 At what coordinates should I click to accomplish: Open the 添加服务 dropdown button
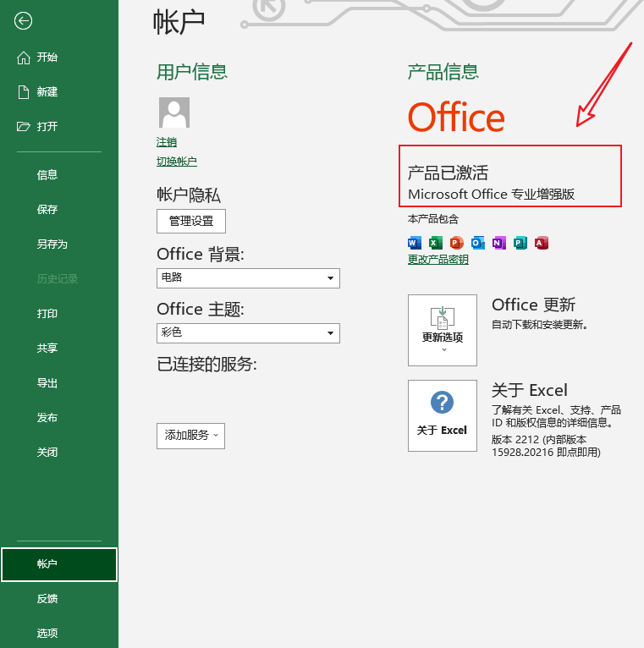point(190,436)
